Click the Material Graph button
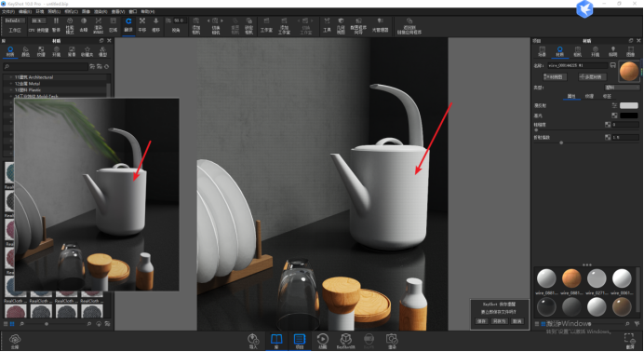644x352 pixels. (555, 76)
